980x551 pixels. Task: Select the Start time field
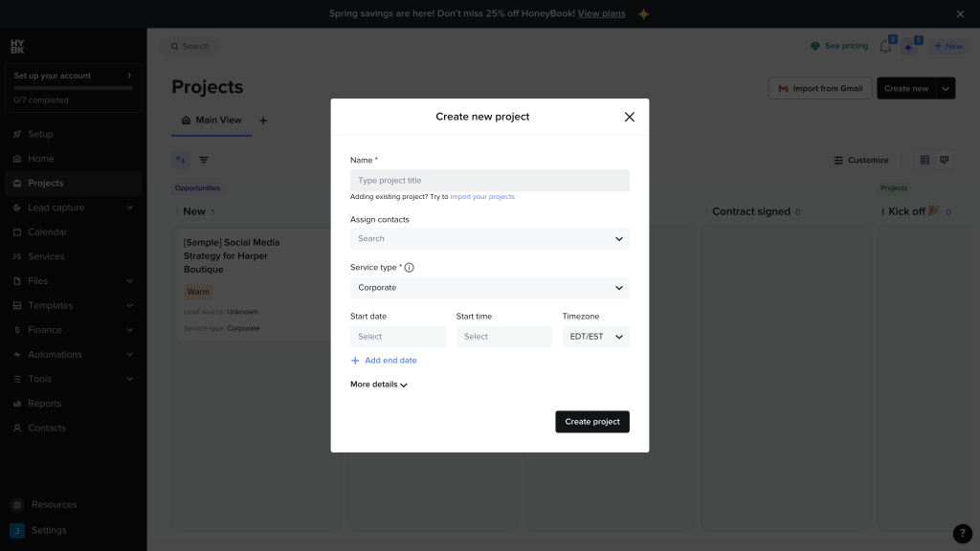[503, 337]
